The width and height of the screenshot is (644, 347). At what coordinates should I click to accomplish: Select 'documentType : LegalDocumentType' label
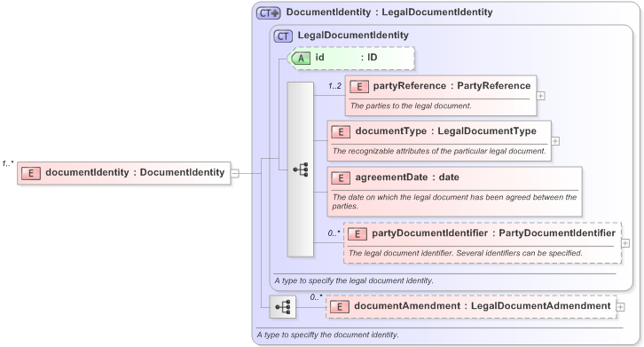point(445,131)
